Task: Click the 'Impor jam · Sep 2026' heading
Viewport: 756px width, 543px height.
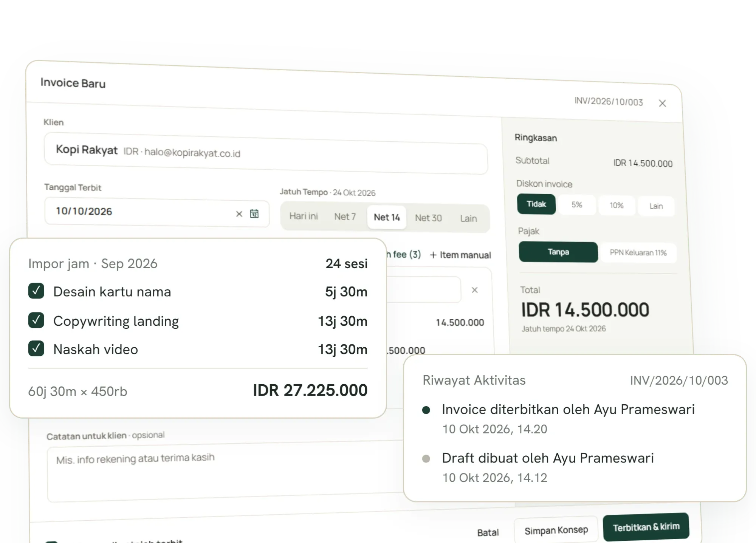Action: (x=93, y=263)
